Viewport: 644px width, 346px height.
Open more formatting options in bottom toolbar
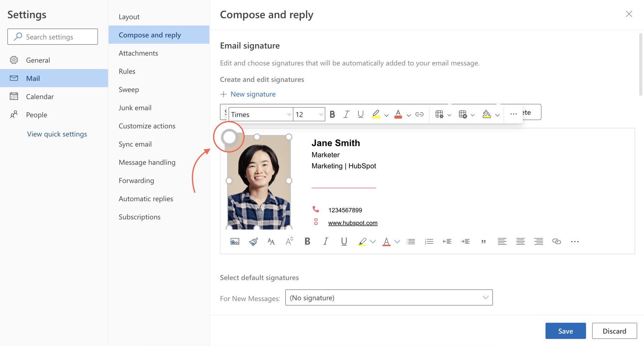point(575,242)
